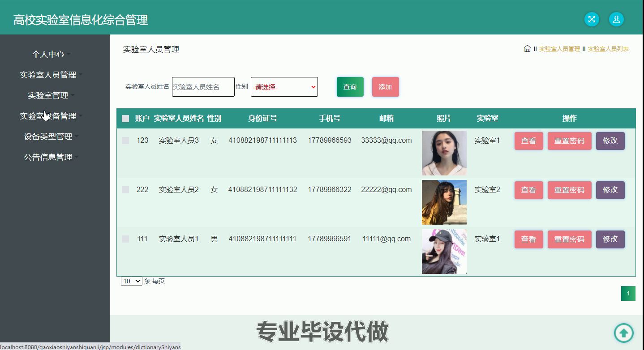Click name cell 实验室人员3
The height and width of the screenshot is (350, 644).
coord(179,141)
